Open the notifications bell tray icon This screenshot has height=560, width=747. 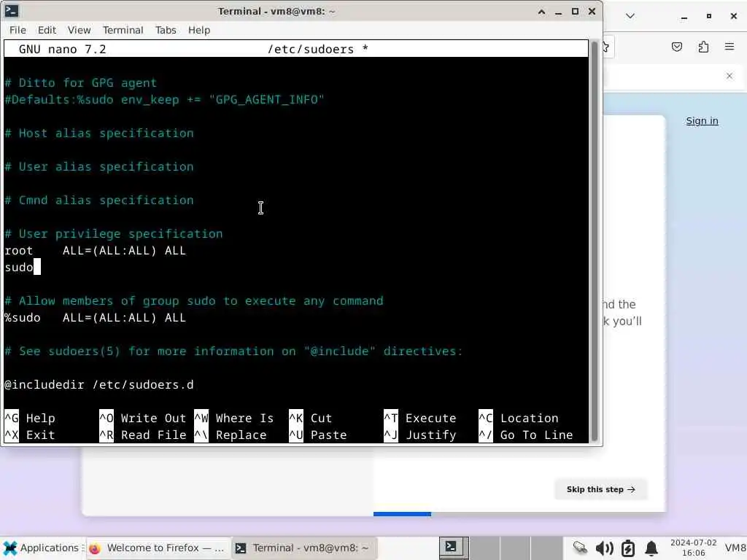pyautogui.click(x=651, y=548)
